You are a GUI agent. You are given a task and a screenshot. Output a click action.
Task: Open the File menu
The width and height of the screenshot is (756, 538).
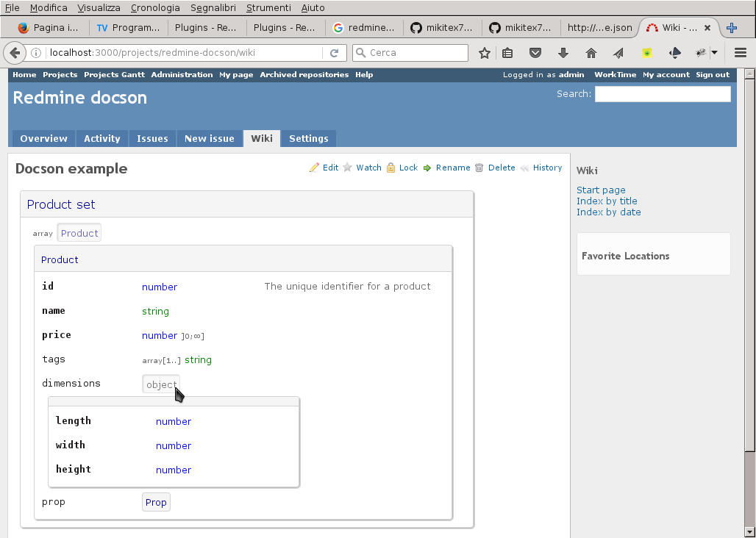13,7
